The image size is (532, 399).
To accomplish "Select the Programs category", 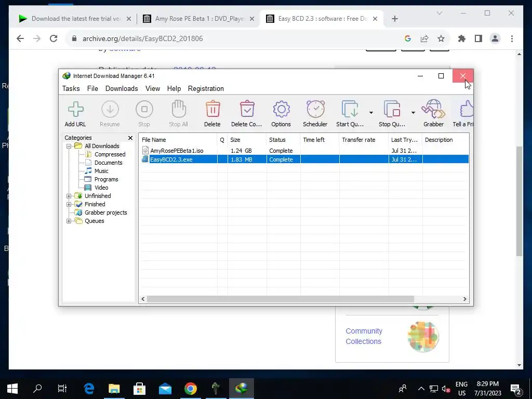I will coord(106,179).
